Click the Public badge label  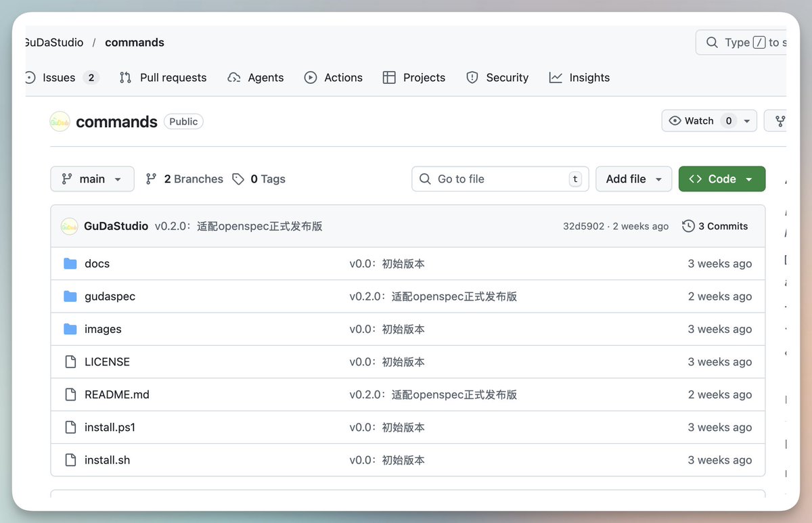pos(183,122)
